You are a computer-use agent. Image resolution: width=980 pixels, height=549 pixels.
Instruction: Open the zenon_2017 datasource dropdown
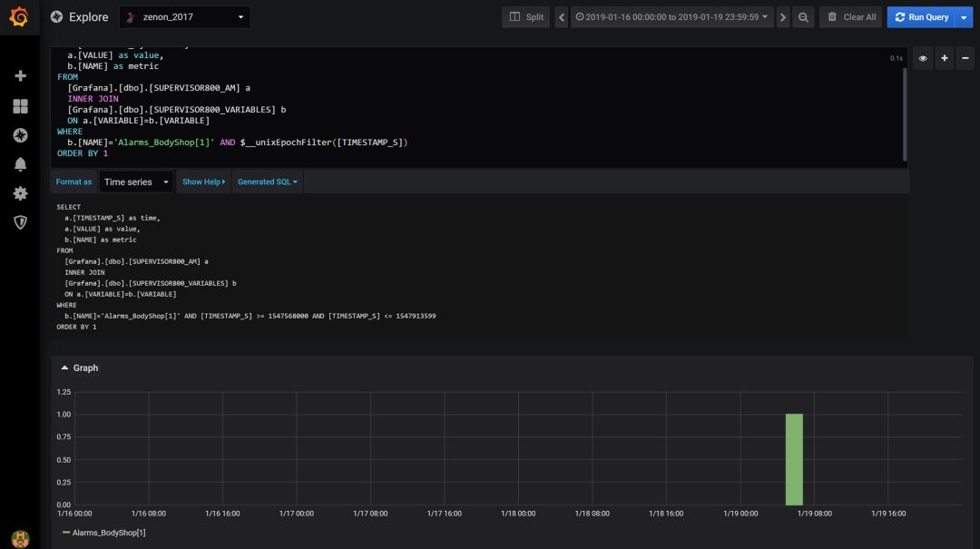184,17
